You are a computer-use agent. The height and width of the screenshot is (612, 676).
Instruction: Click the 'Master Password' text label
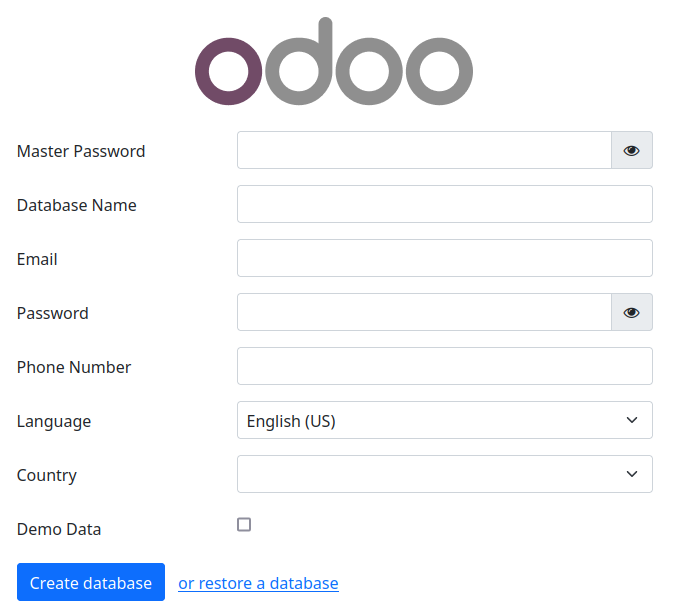click(x=81, y=151)
